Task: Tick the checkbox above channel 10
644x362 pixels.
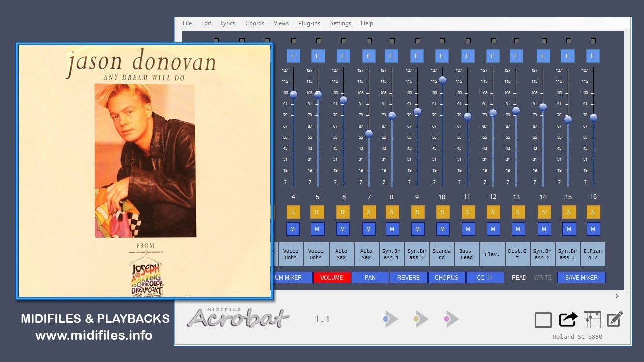Action: (x=443, y=41)
